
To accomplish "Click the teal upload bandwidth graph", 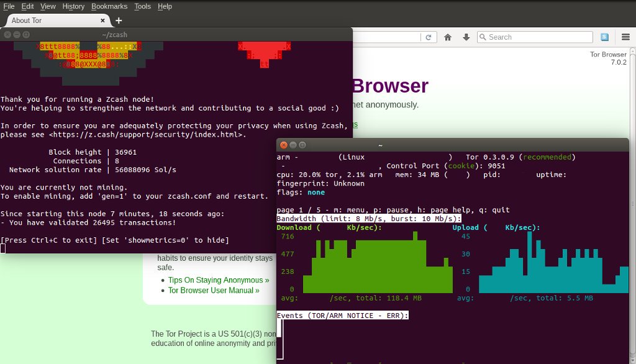I will [x=553, y=263].
